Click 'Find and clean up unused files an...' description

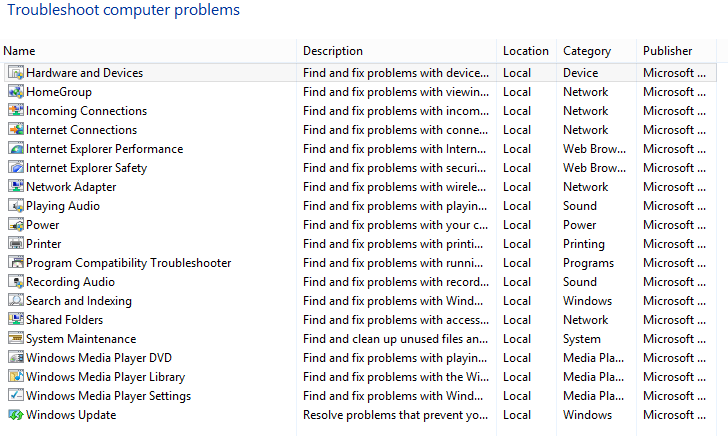[396, 339]
